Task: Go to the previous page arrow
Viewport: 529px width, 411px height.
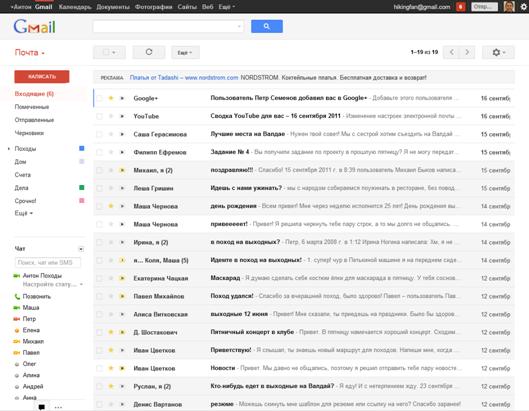Action: pyautogui.click(x=451, y=52)
